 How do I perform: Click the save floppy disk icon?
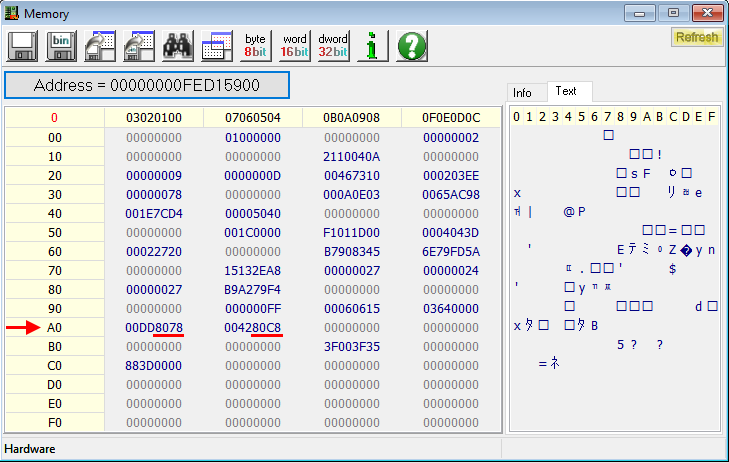click(22, 45)
